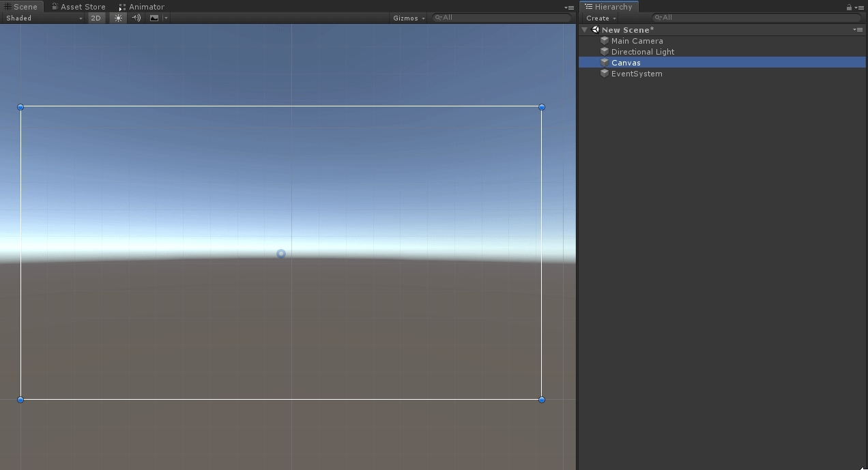Open Scene panel options menu icon
The height and width of the screenshot is (470, 868).
point(569,8)
